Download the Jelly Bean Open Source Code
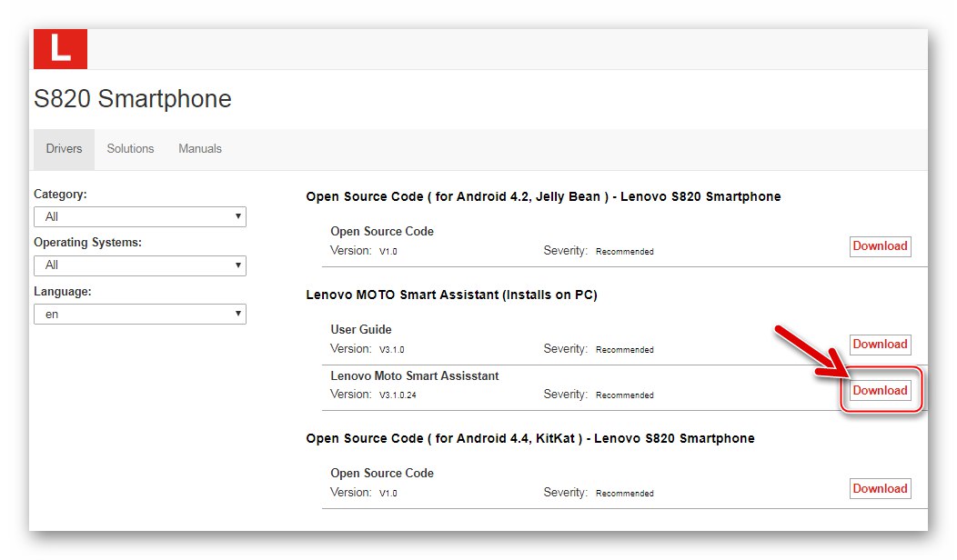The height and width of the screenshot is (560, 957). click(x=880, y=246)
